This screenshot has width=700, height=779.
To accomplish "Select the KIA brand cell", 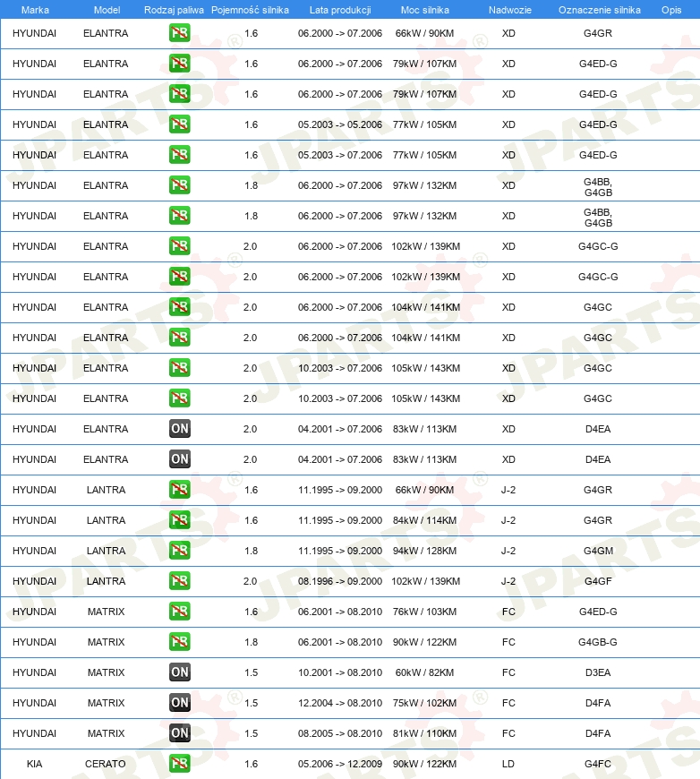I will click(x=34, y=764).
